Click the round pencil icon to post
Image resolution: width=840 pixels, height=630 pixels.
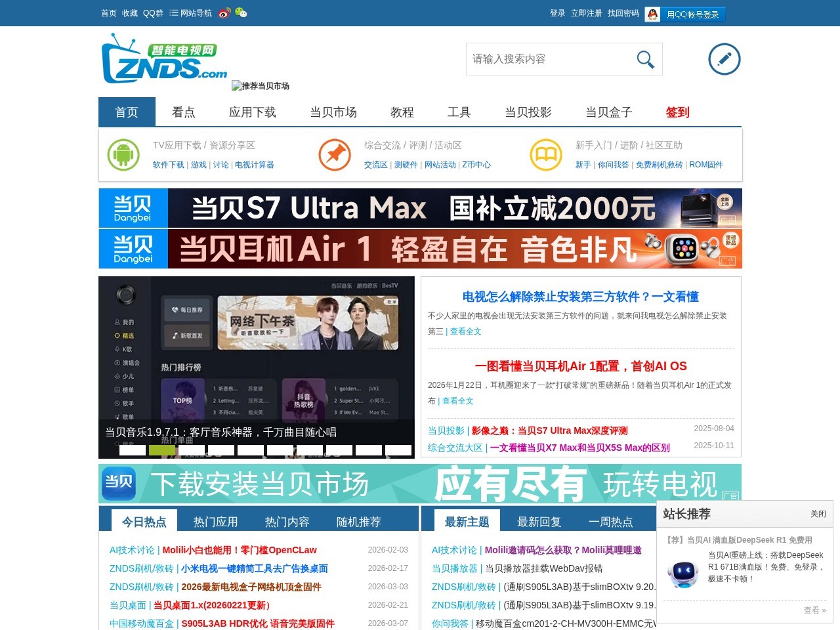coord(724,58)
